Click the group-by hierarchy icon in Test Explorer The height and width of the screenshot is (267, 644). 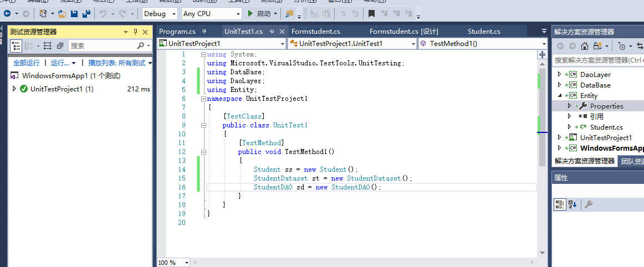(x=16, y=45)
